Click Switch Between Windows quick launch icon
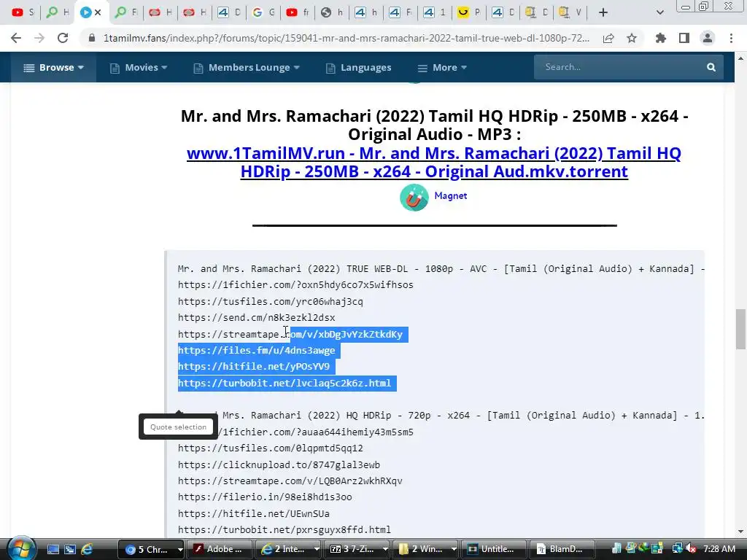Viewport: 747px width, 560px height. [70, 550]
